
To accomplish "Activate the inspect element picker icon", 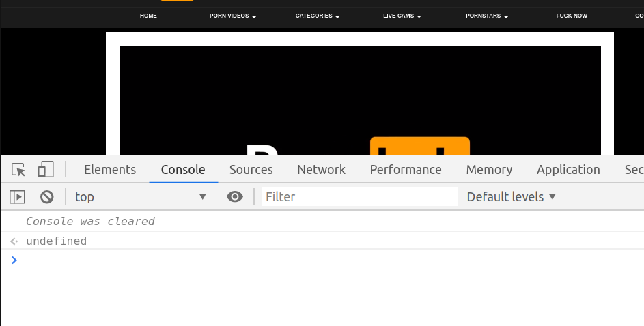I will click(18, 169).
